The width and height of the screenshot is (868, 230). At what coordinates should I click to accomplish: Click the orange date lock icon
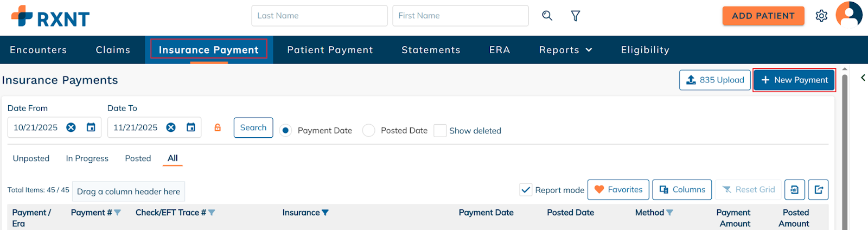[218, 127]
